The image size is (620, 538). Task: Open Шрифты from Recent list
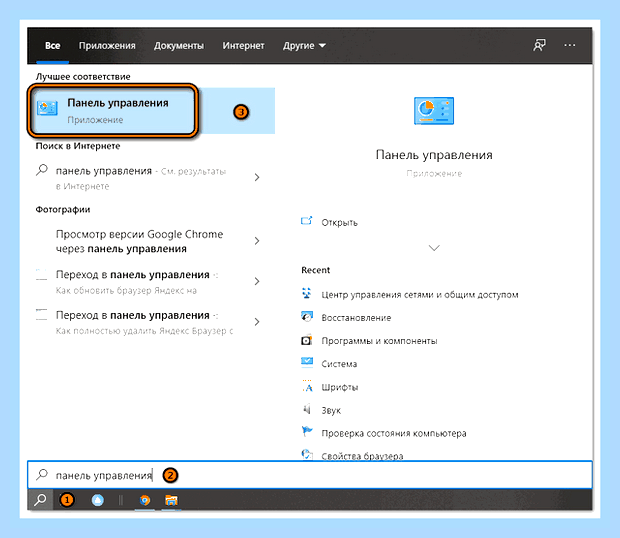(340, 387)
